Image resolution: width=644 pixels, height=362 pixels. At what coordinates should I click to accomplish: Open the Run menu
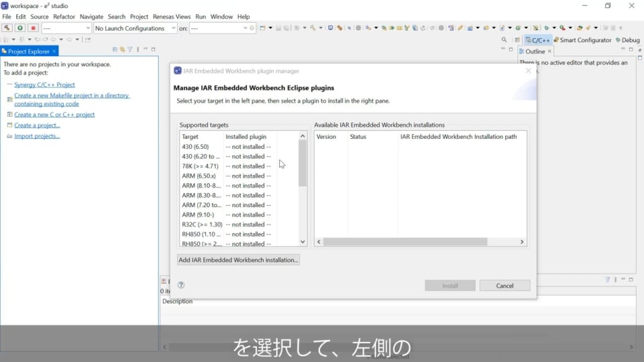tap(201, 17)
